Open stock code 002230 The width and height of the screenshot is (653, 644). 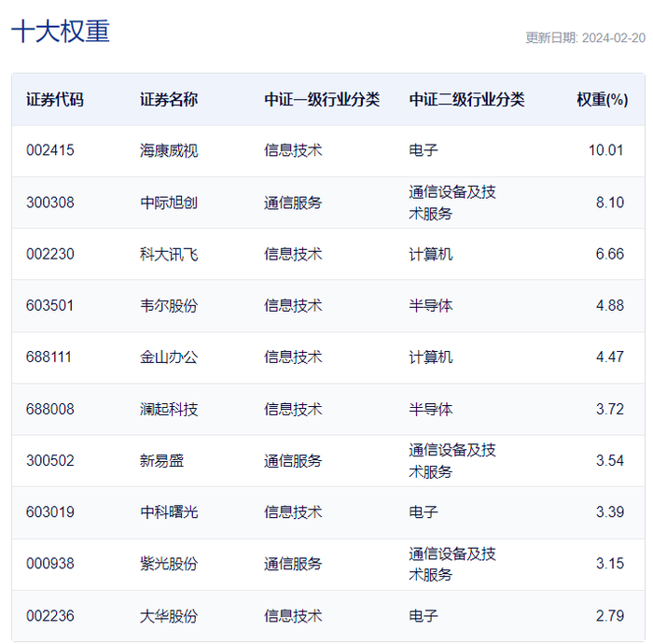point(50,254)
